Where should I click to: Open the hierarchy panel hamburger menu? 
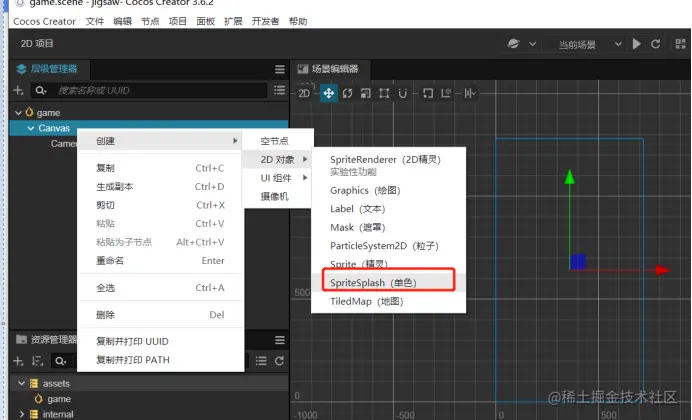pos(279,69)
